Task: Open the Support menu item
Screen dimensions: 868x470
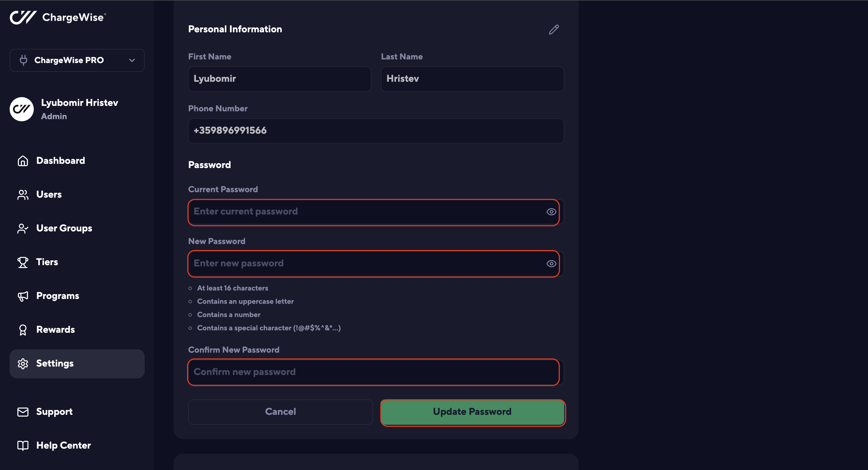Action: point(54,412)
